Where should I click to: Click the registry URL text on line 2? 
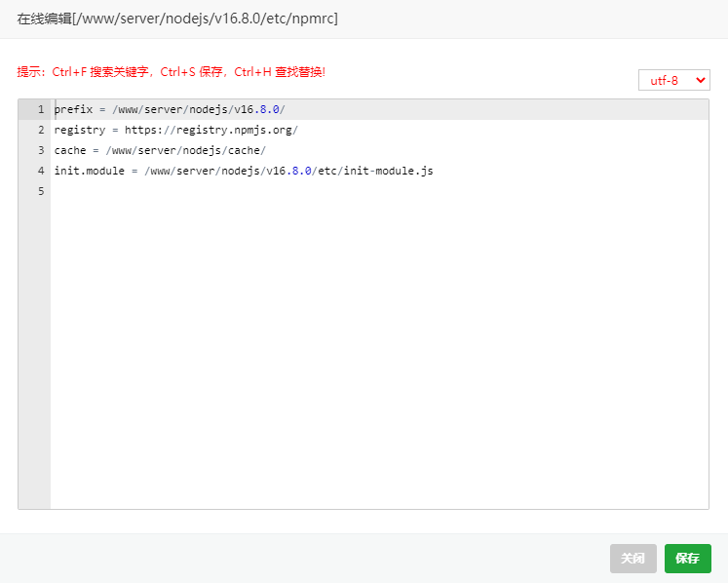coord(211,130)
